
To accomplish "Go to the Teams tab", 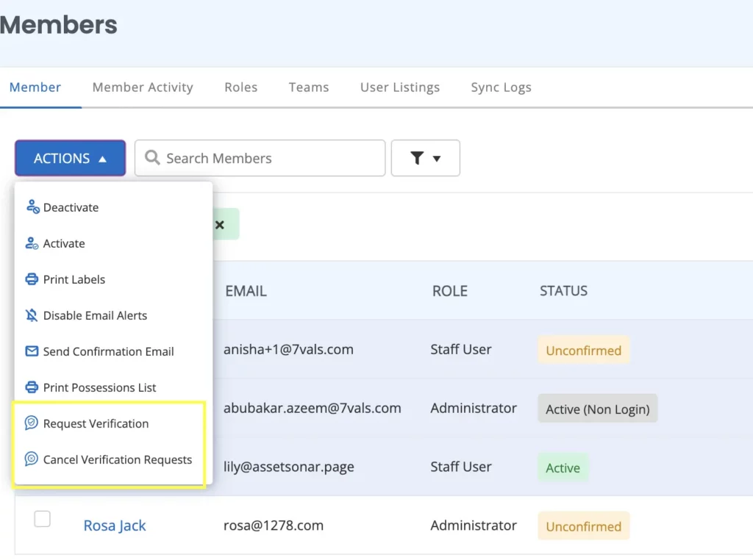I will (x=308, y=87).
